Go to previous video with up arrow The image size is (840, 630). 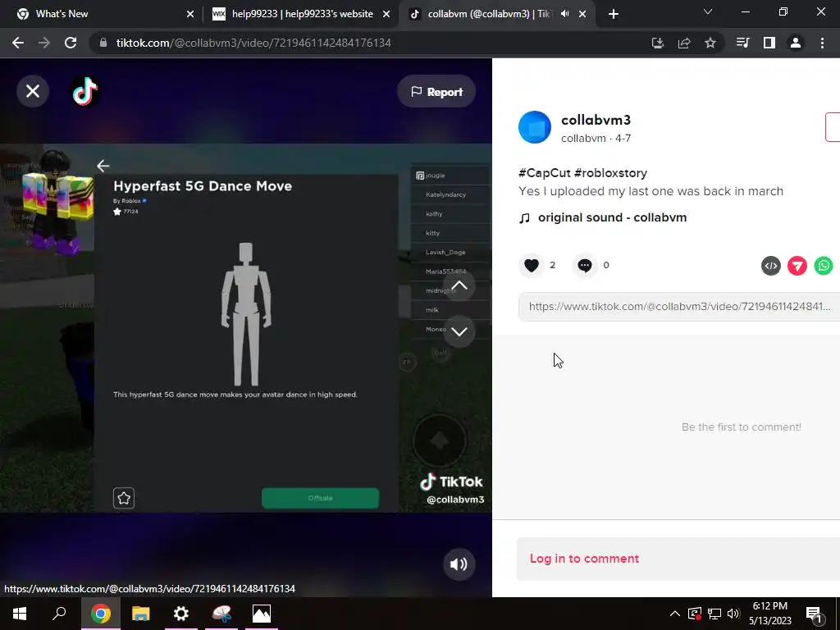(459, 285)
